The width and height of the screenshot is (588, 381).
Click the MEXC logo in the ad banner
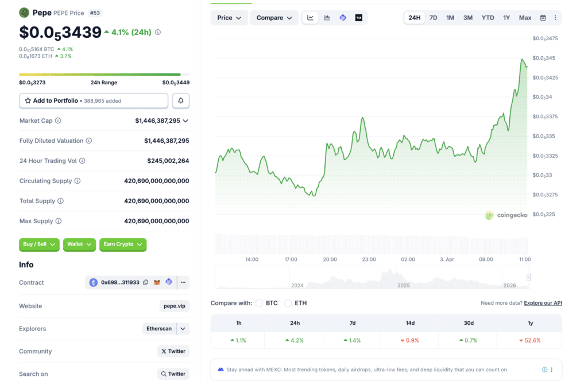tap(221, 370)
